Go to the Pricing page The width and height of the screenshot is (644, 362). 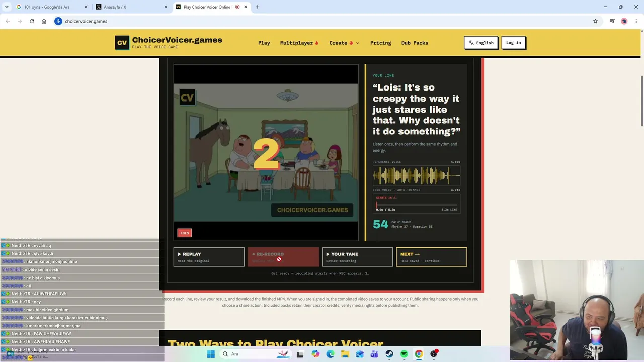click(381, 43)
